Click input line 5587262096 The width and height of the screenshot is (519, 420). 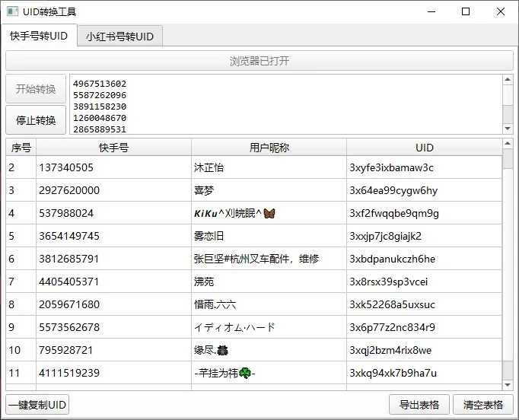tap(100, 95)
